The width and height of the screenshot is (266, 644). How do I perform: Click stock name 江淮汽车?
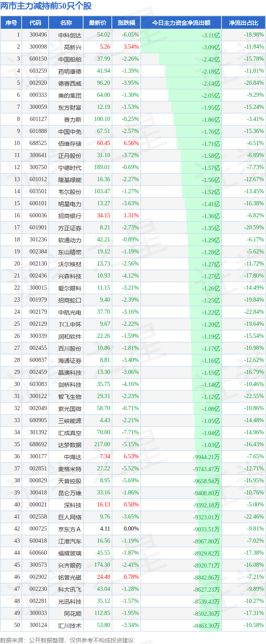pyautogui.click(x=70, y=541)
